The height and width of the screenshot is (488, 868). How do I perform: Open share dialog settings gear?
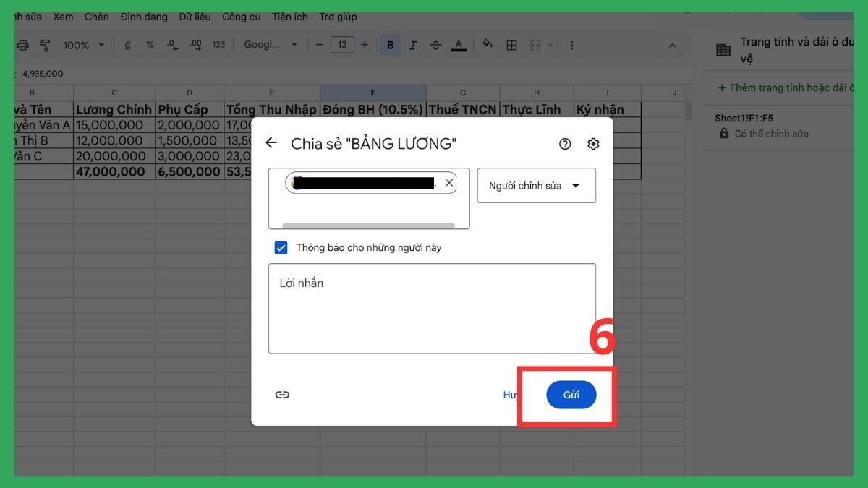pyautogui.click(x=593, y=143)
